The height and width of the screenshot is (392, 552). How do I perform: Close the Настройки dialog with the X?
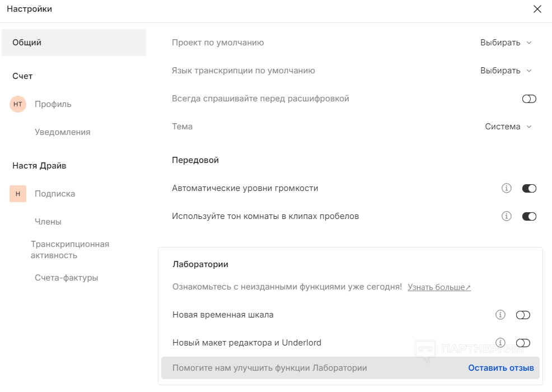[x=537, y=9]
